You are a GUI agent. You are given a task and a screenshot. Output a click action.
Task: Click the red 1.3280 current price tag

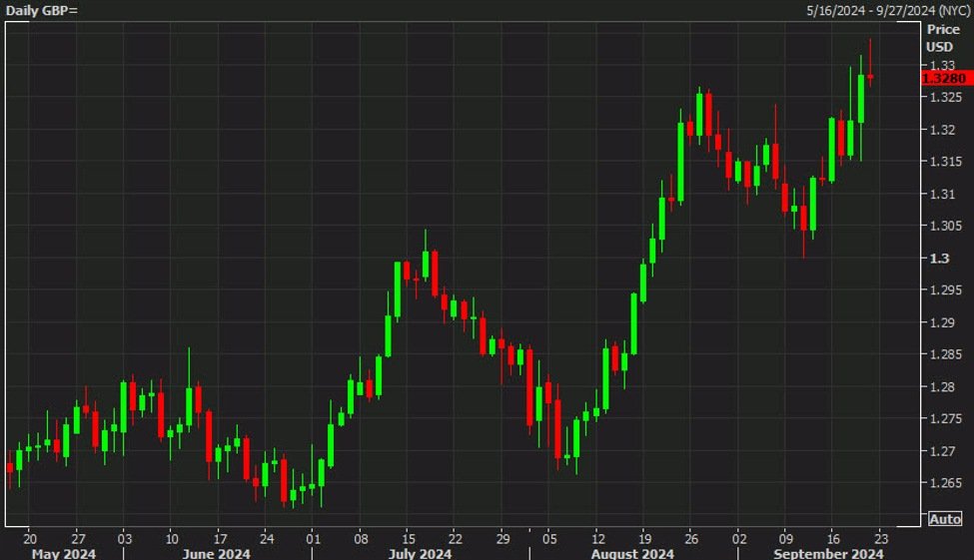point(944,78)
